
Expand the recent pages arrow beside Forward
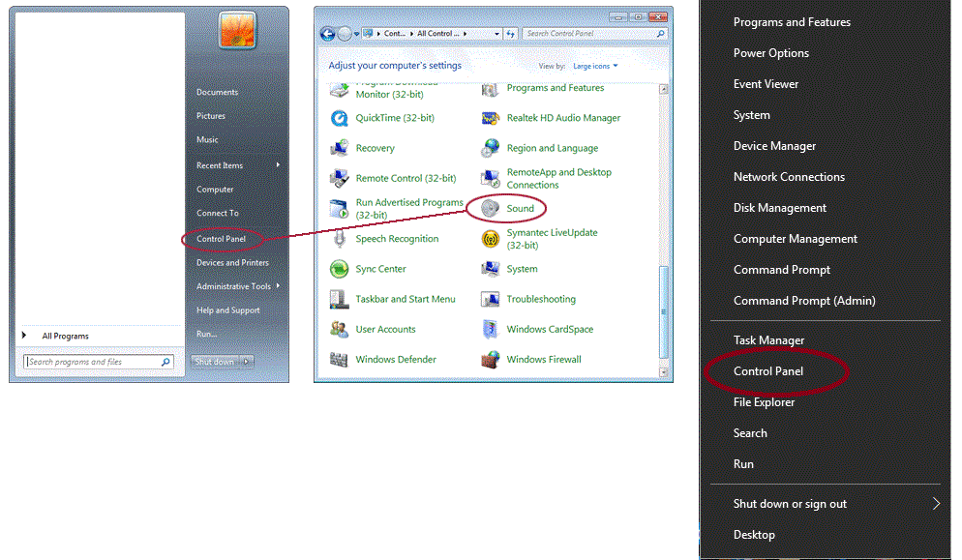pos(356,34)
